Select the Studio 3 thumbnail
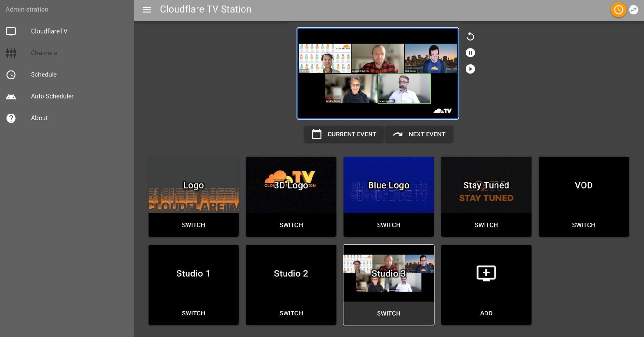The width and height of the screenshot is (644, 337). [389, 273]
